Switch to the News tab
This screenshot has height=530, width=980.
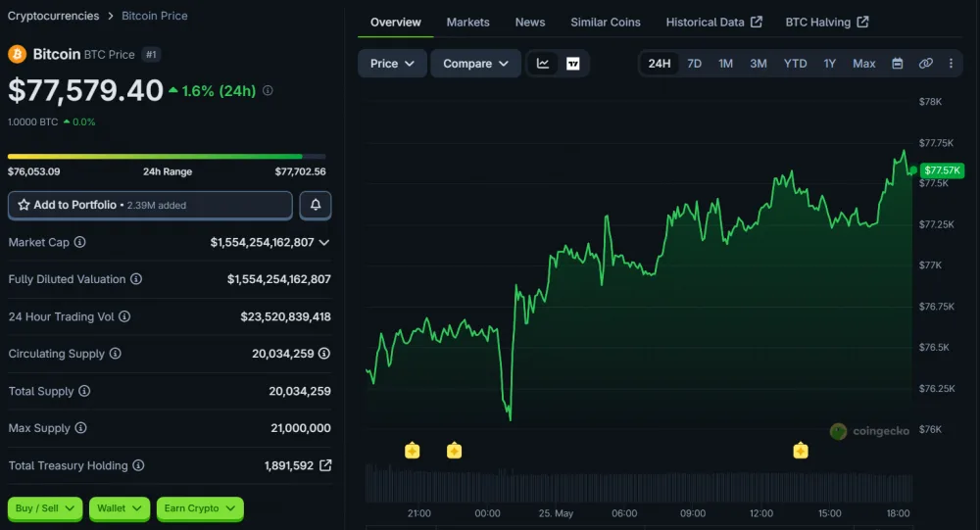point(530,22)
